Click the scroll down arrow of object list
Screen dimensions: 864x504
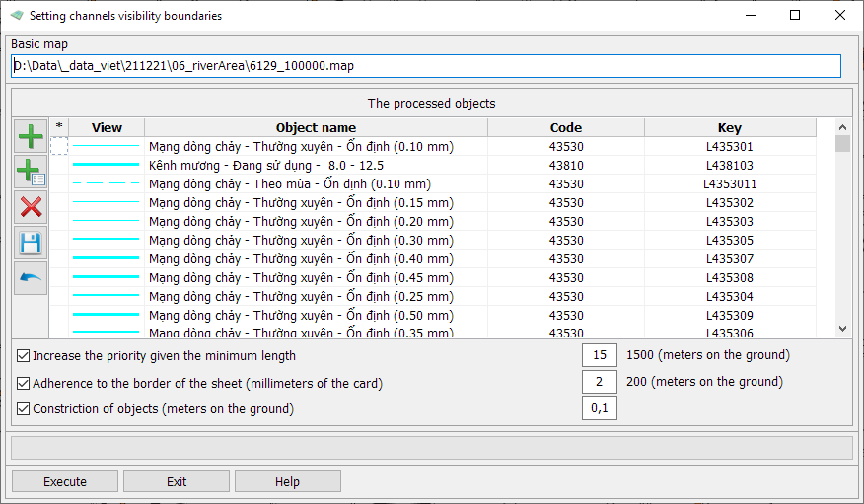(842, 329)
